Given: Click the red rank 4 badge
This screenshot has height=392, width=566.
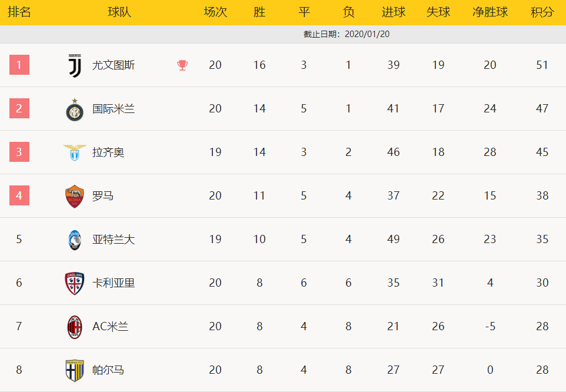Looking at the screenshot, I should (19, 195).
